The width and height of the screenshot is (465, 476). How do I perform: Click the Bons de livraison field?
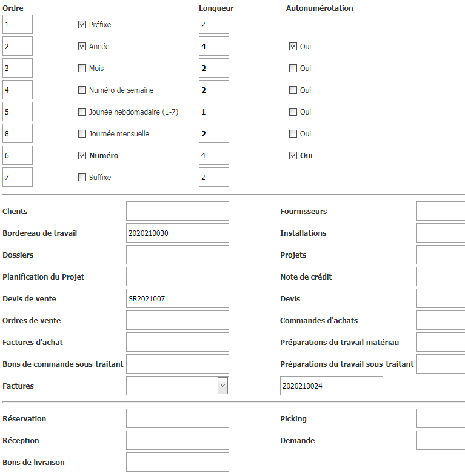pyautogui.click(x=178, y=462)
